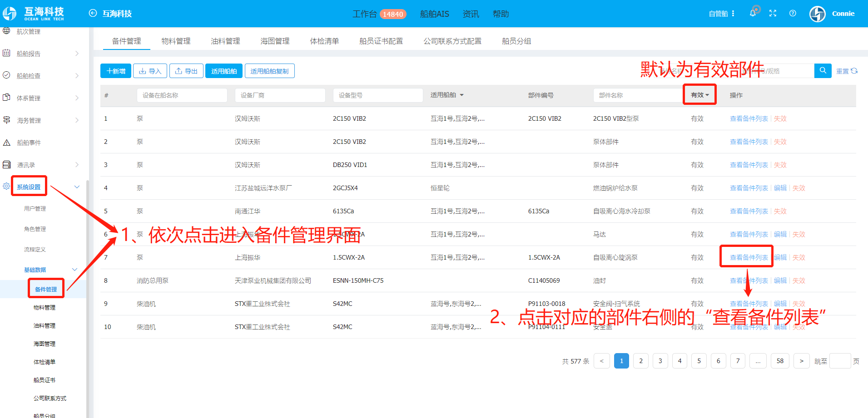Open 通讯录 sidebar icon
Screen dimensions: 868x418
6,164
